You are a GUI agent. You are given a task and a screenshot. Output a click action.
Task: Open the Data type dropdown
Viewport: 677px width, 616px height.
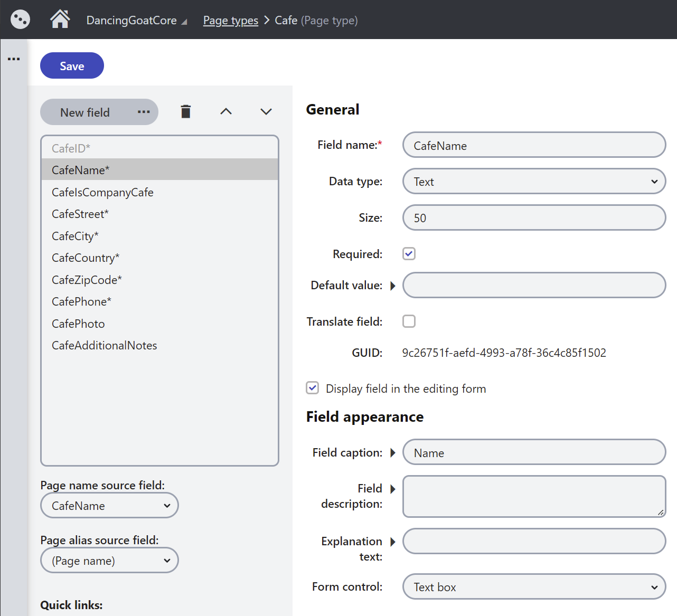coord(534,182)
